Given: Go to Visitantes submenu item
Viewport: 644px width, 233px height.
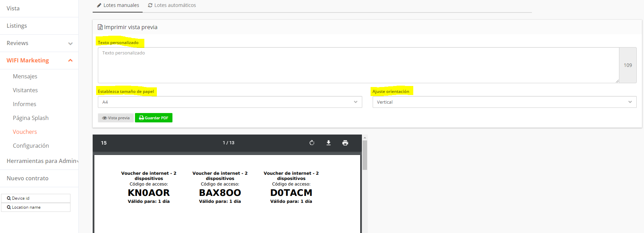Looking at the screenshot, I should point(25,90).
